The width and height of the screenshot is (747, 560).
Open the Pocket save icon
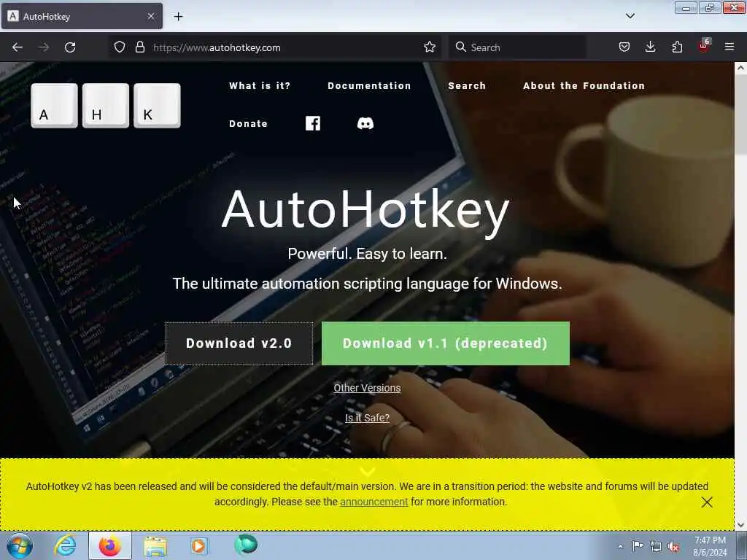tap(624, 47)
